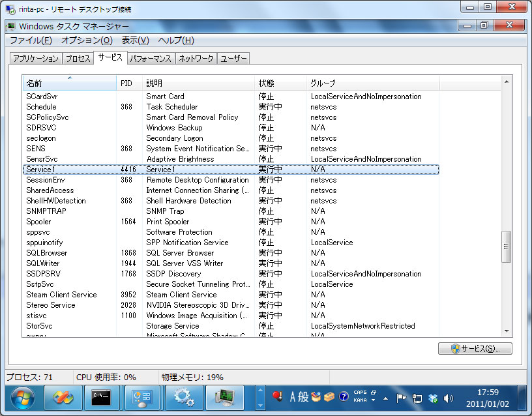Switch to the パフォーマンス tab
Screen dimensions: 532x416
pos(151,58)
